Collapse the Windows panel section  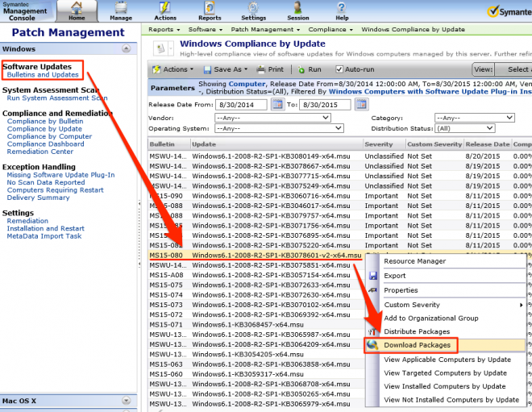[127, 48]
